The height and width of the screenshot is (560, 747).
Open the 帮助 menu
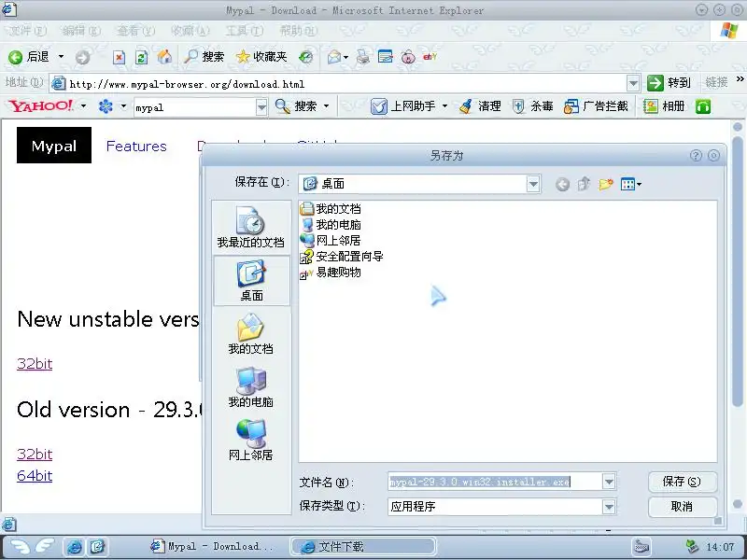(298, 31)
